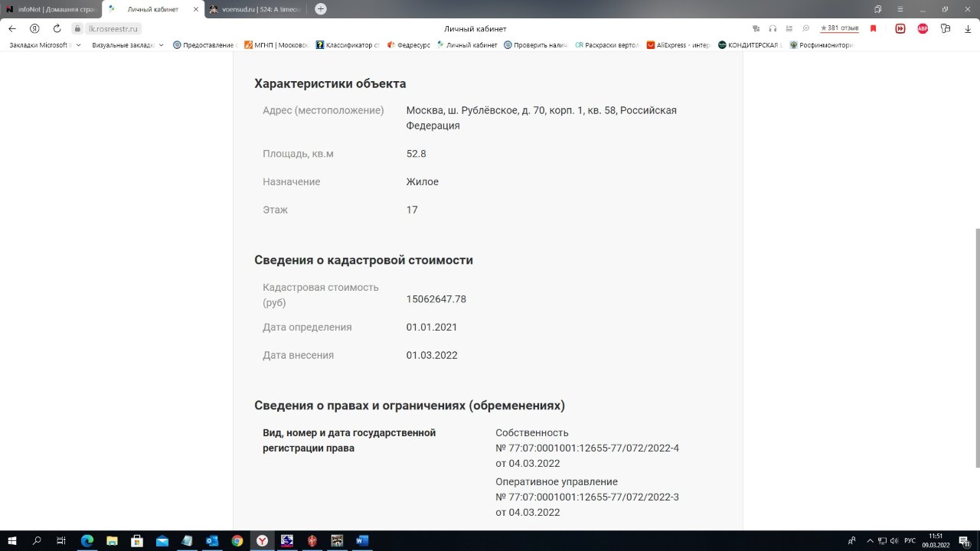
Task: Switch to the voensud.ru tab
Action: click(x=256, y=9)
